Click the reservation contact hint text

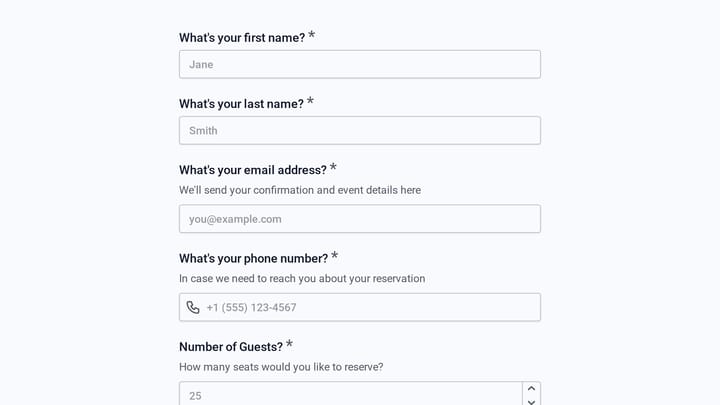coord(302,279)
